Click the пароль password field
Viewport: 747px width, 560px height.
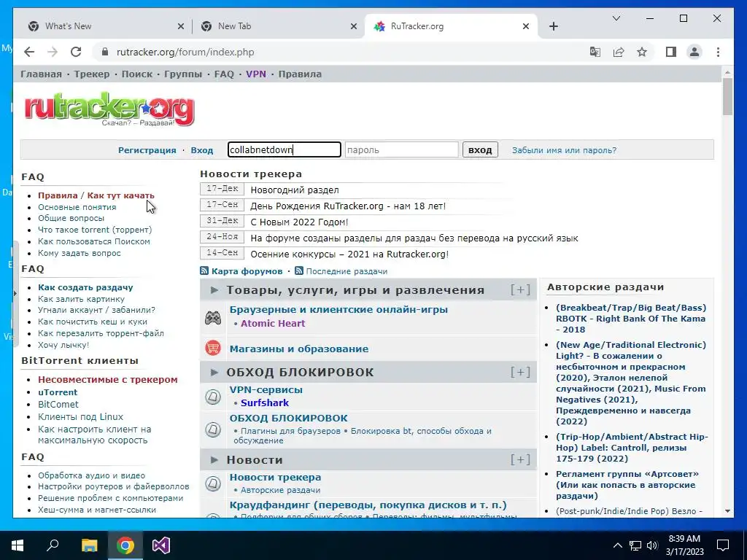coord(402,149)
